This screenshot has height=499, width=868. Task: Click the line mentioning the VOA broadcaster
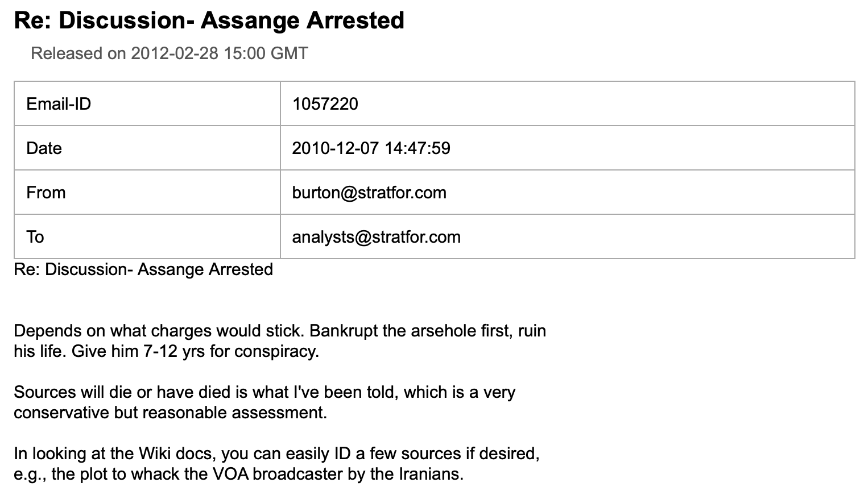[239, 474]
